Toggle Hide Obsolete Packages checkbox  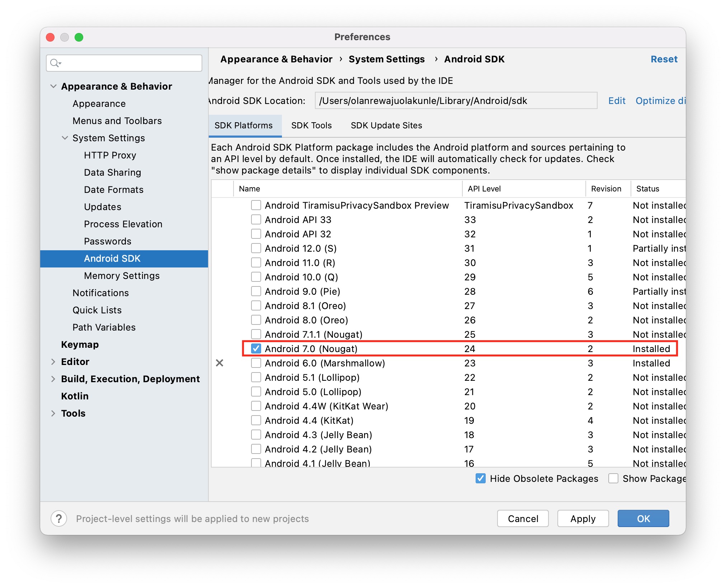tap(480, 478)
